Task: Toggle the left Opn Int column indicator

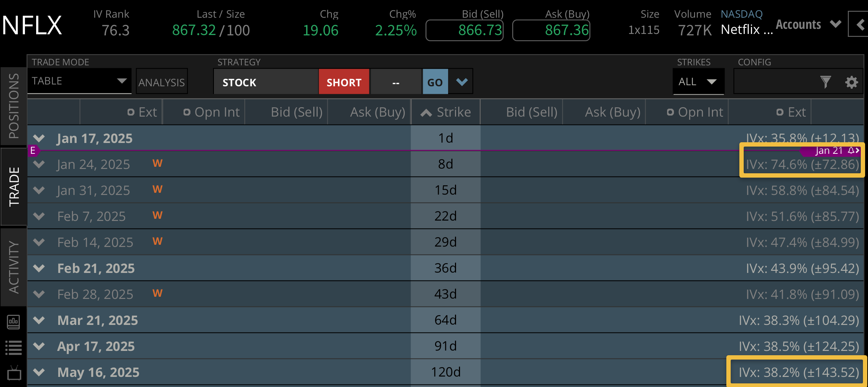Action: (187, 112)
